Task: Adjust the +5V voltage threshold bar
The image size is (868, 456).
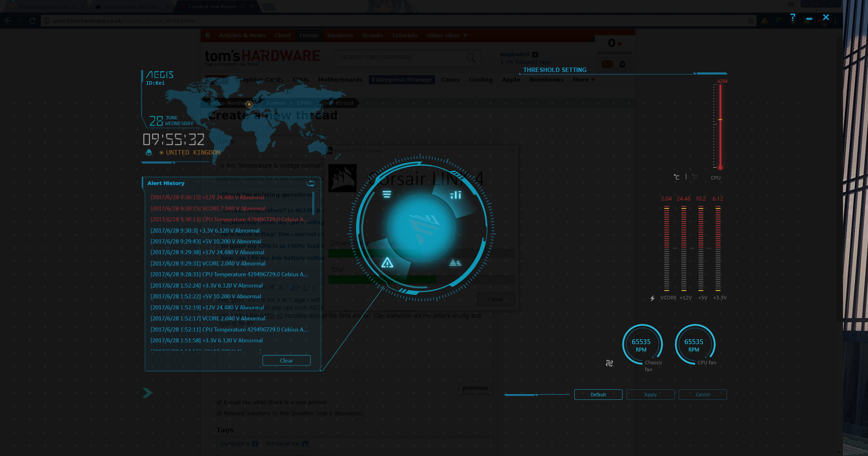Action: click(701, 248)
